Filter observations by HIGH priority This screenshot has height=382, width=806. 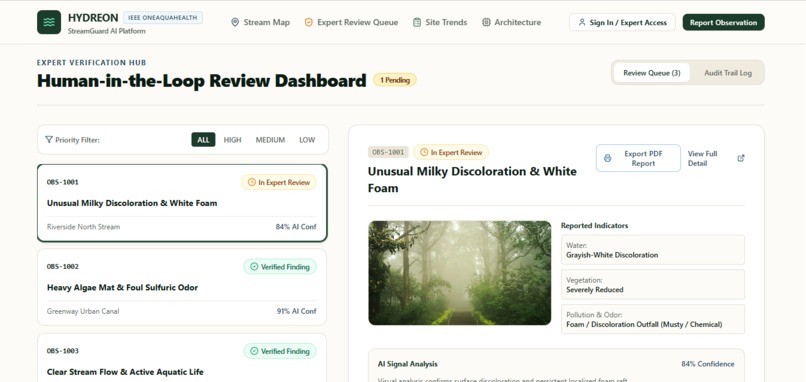coord(232,139)
